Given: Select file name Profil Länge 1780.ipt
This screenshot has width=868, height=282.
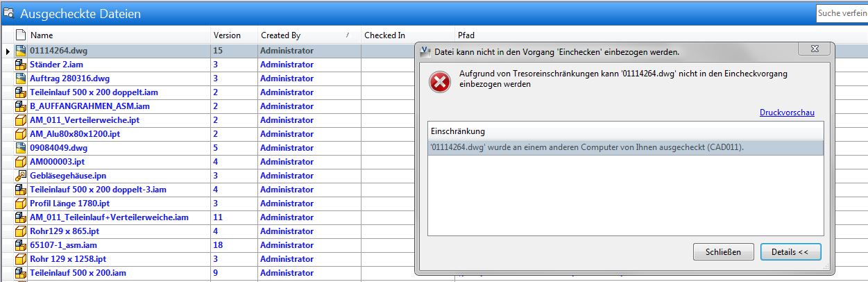Looking at the screenshot, I should [x=69, y=204].
